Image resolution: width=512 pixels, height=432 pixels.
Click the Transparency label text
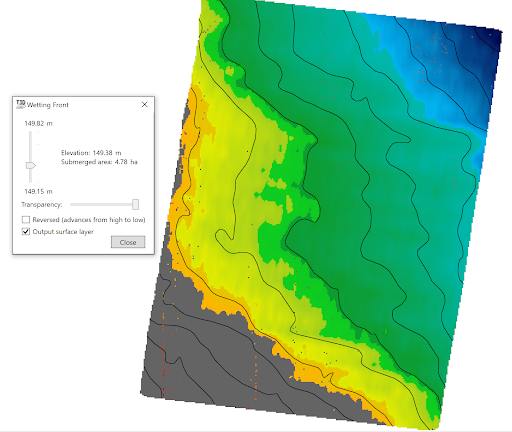pos(42,205)
